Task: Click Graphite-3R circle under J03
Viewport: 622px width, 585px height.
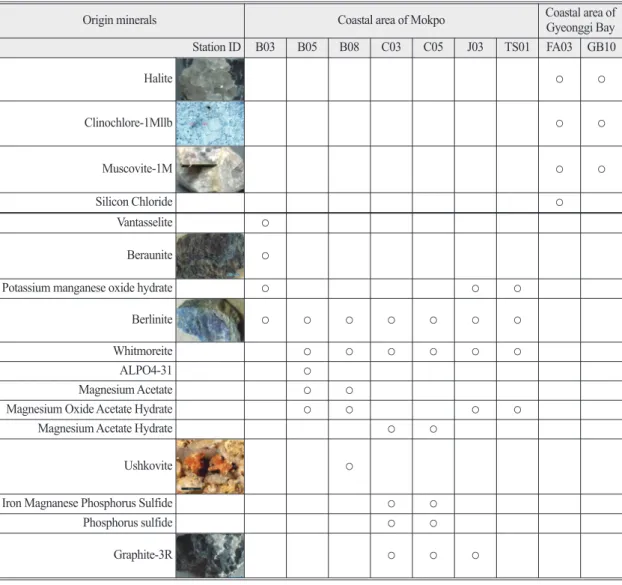Action: tap(475, 556)
